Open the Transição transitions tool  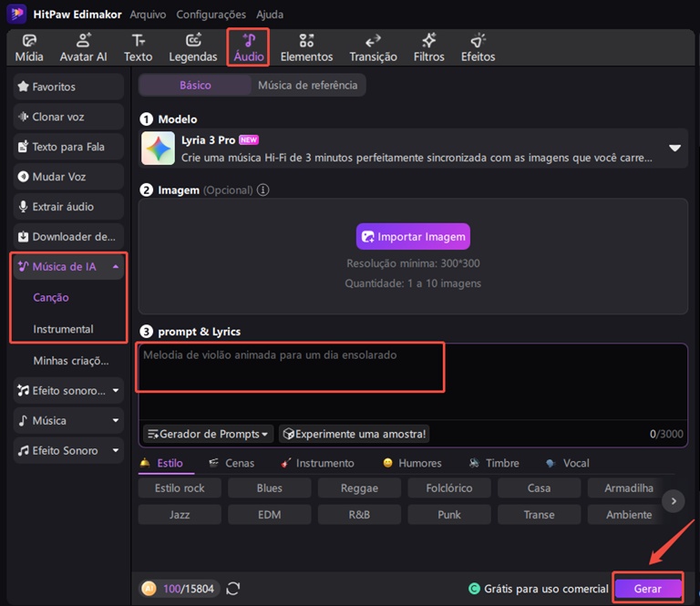pos(373,47)
